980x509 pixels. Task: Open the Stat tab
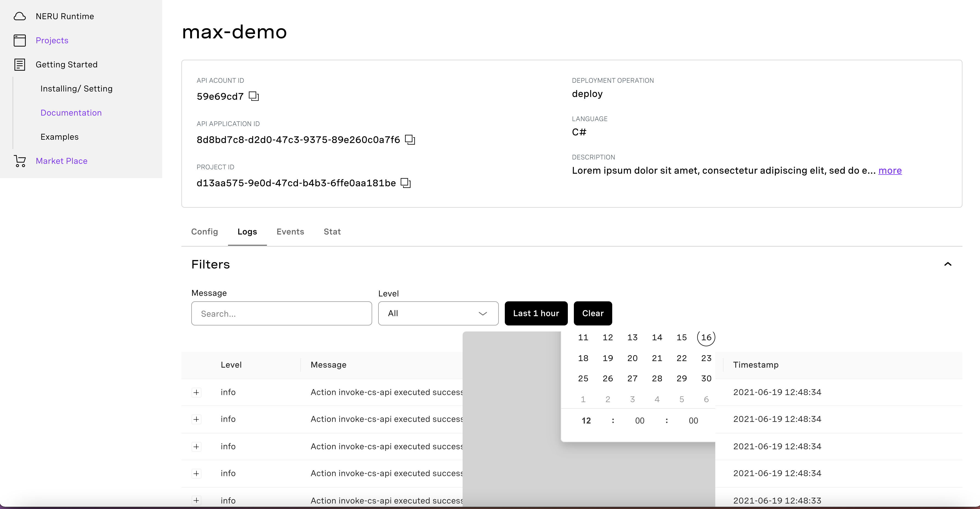(332, 231)
